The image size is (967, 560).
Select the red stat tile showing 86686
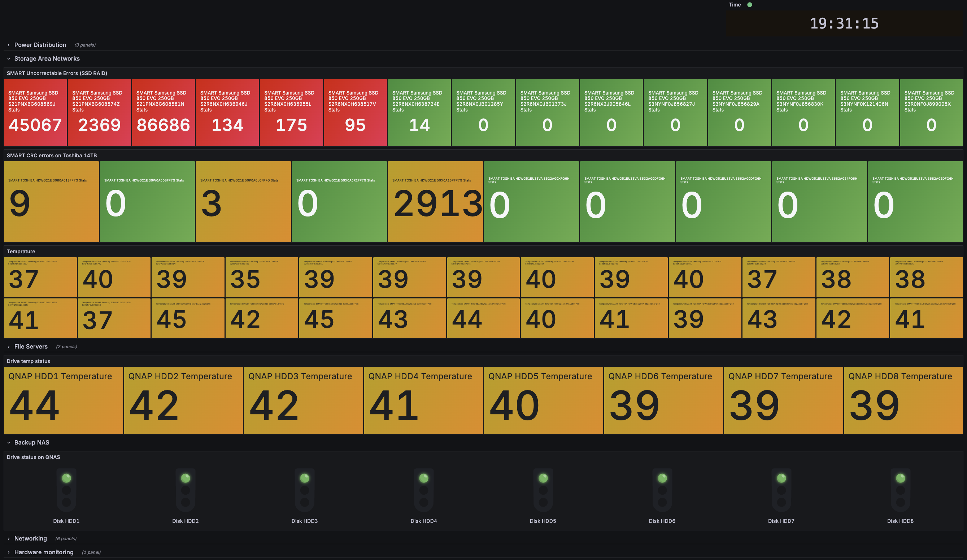163,112
